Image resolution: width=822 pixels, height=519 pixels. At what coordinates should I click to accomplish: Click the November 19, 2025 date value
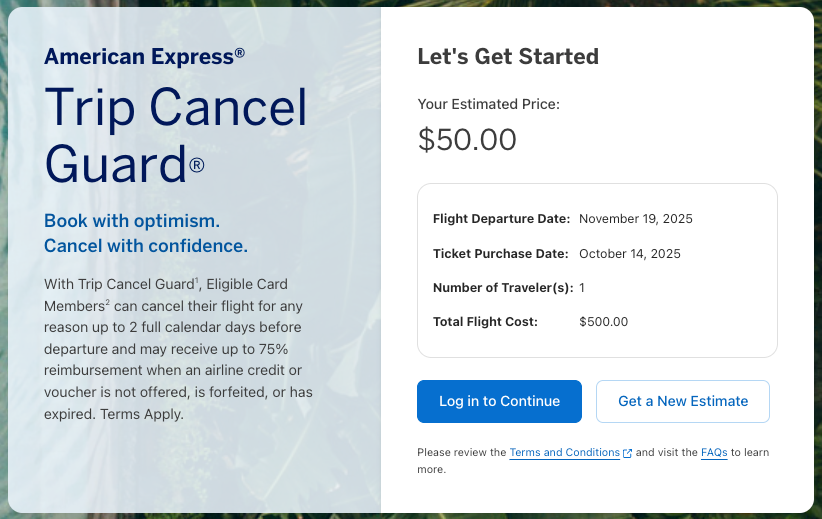coord(635,219)
